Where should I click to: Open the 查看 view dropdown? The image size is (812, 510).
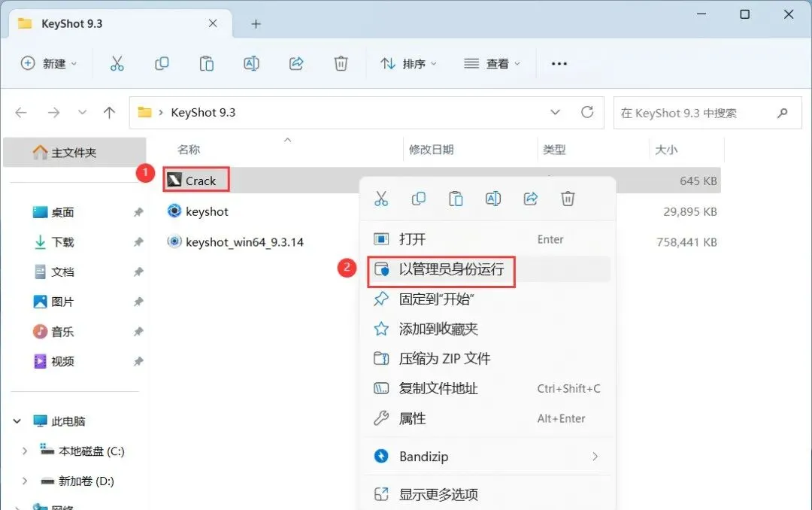coord(492,64)
